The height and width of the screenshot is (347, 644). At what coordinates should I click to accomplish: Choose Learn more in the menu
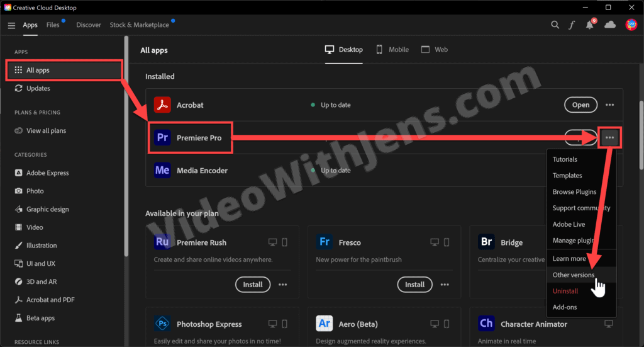pos(582,259)
